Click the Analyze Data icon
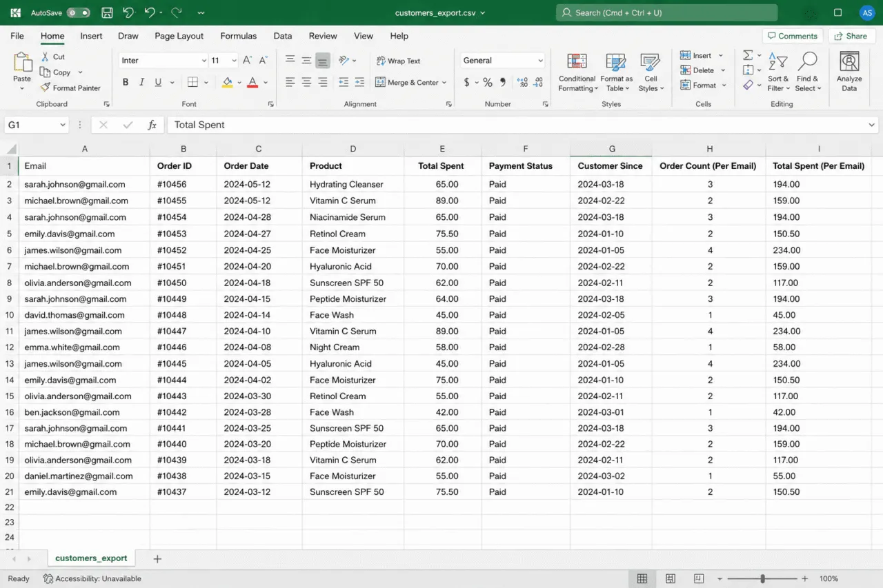Image resolution: width=883 pixels, height=588 pixels. point(849,62)
